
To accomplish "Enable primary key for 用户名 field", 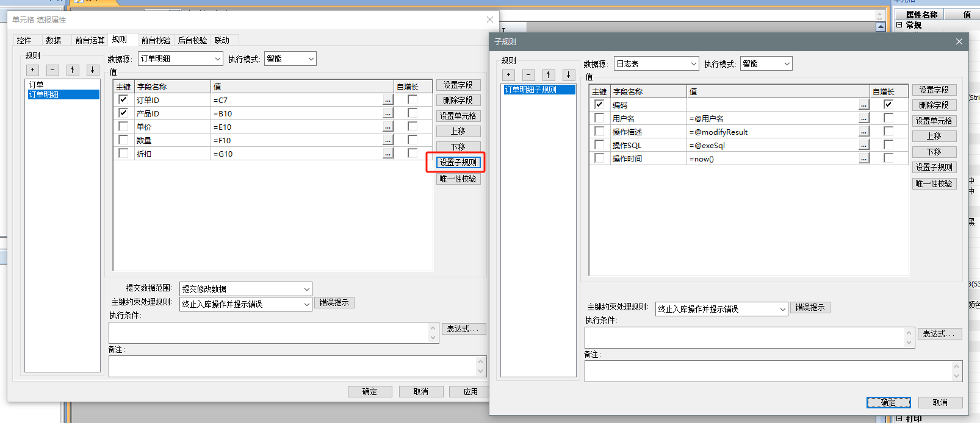I will [x=599, y=118].
